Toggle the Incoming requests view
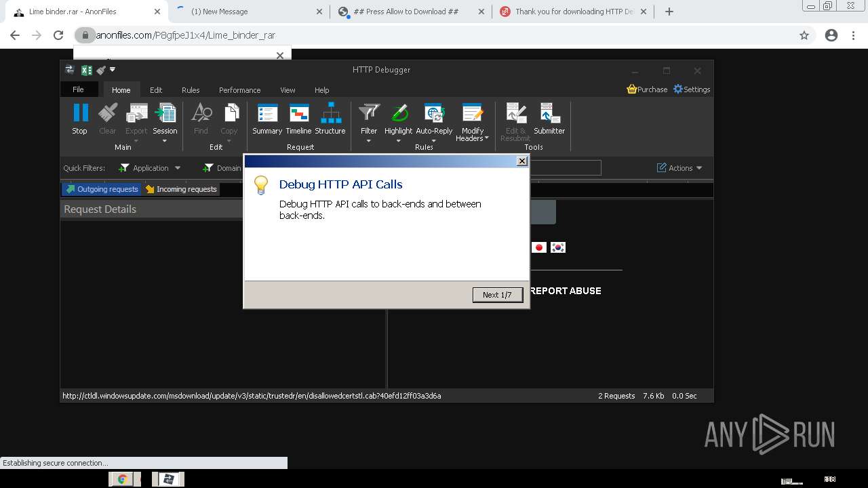 point(181,189)
